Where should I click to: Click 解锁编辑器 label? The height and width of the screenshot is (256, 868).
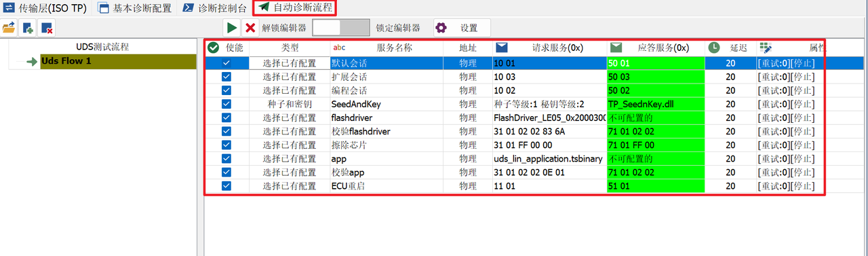coord(284,29)
